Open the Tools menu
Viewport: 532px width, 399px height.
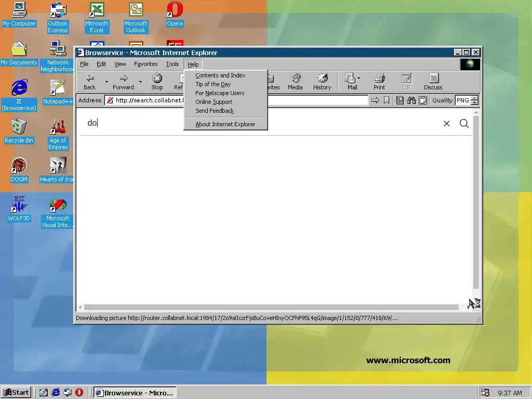click(172, 64)
